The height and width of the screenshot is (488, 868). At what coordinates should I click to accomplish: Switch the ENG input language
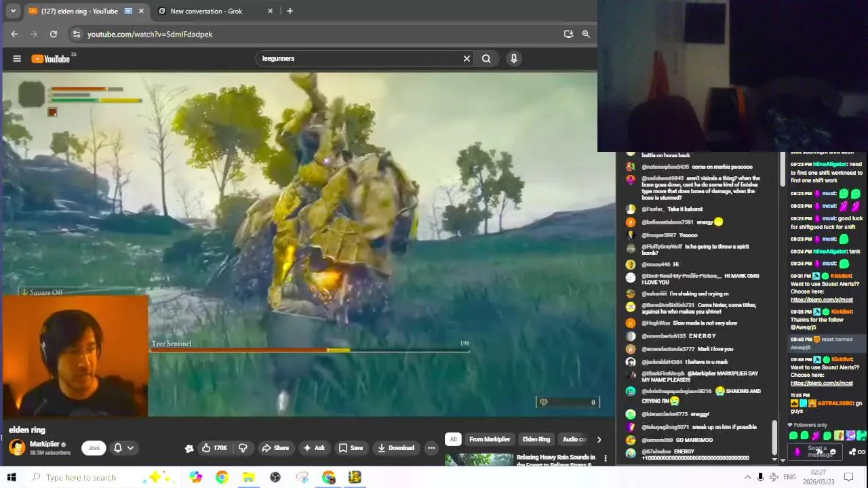tap(789, 477)
